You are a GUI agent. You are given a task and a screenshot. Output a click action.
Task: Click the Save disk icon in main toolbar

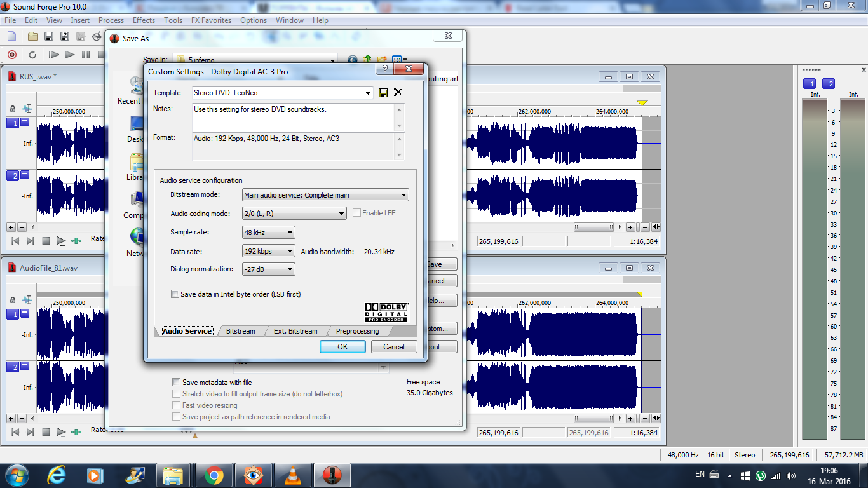[48, 36]
